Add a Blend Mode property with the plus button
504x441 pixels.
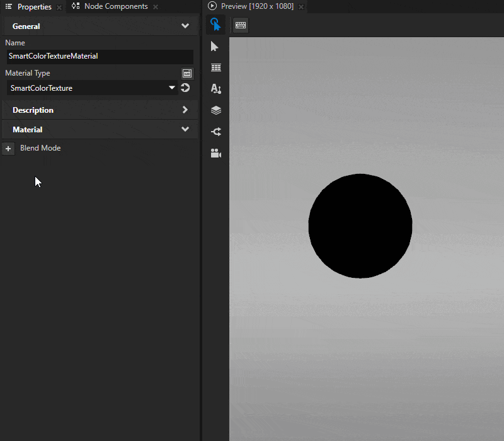(x=8, y=148)
